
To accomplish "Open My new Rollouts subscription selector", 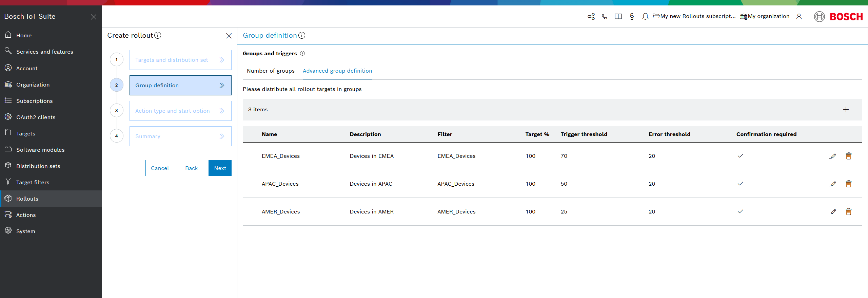I will coord(694,16).
